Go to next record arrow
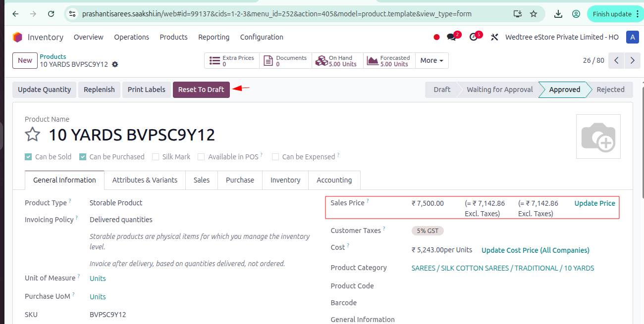 tap(633, 60)
